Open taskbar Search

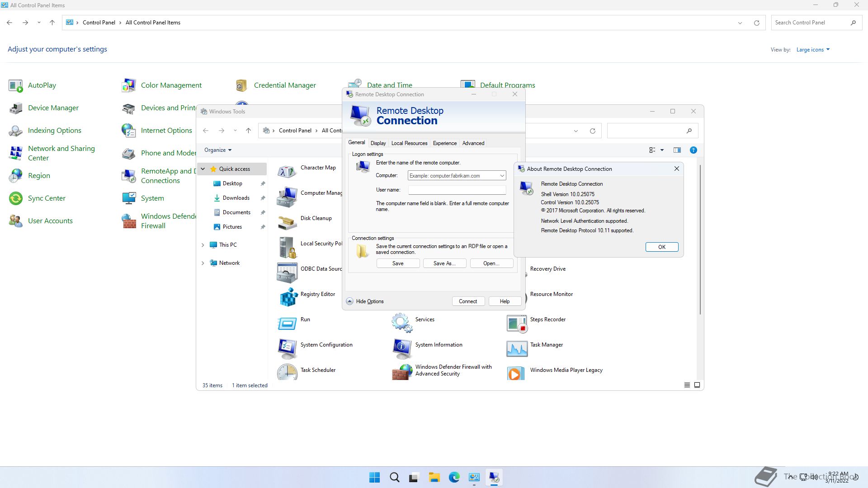[x=394, y=478]
